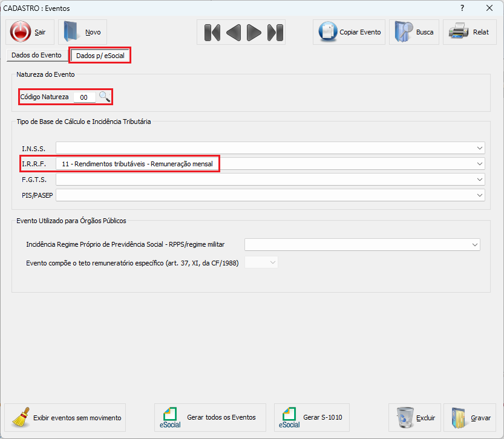Open the I.R.R.F. dropdown list
The height and width of the screenshot is (439, 504).
(480, 163)
